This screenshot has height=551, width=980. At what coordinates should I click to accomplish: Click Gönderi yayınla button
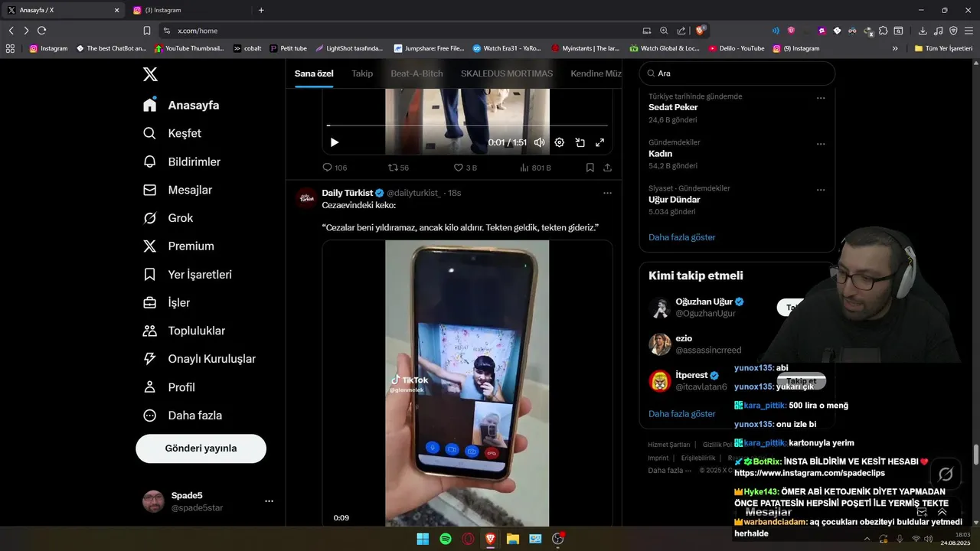coord(201,448)
